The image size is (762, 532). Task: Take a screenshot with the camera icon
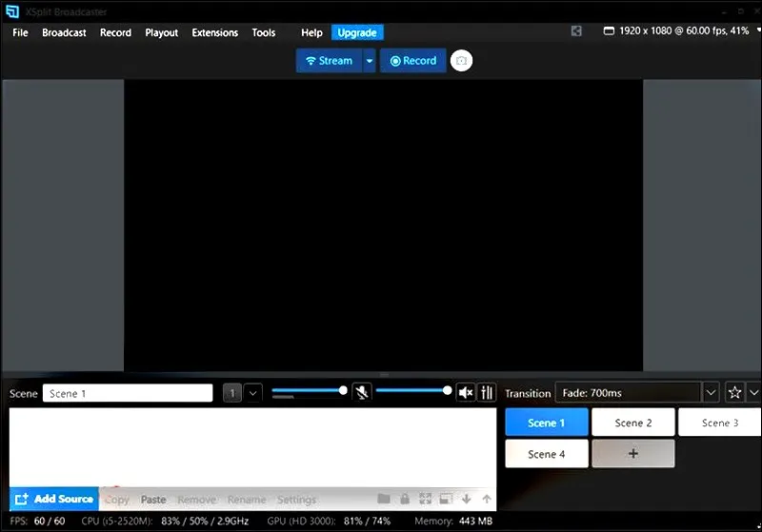pyautogui.click(x=461, y=61)
